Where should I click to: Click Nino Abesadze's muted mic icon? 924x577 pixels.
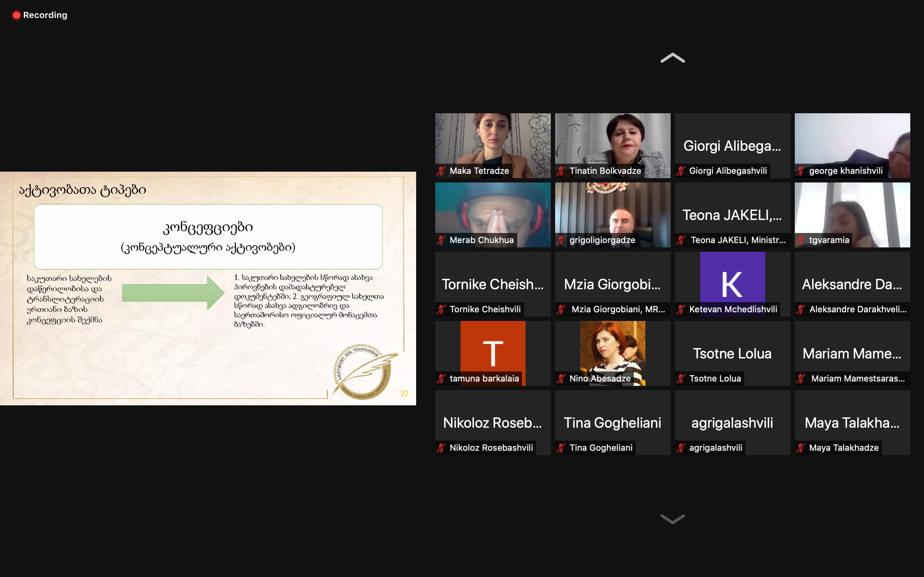coord(561,379)
